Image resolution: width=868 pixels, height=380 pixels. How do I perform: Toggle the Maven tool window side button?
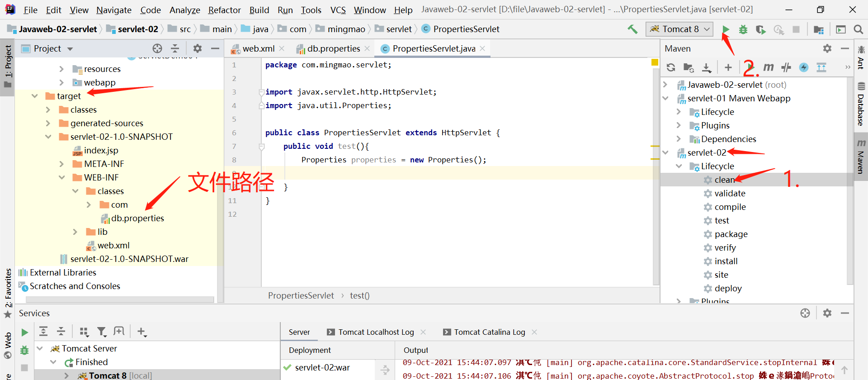pyautogui.click(x=861, y=157)
